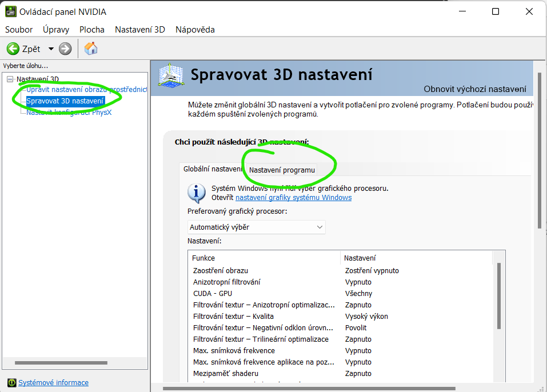Click the Zostření vypnuto value
Image resolution: width=547 pixels, height=392 pixels.
[x=372, y=271]
